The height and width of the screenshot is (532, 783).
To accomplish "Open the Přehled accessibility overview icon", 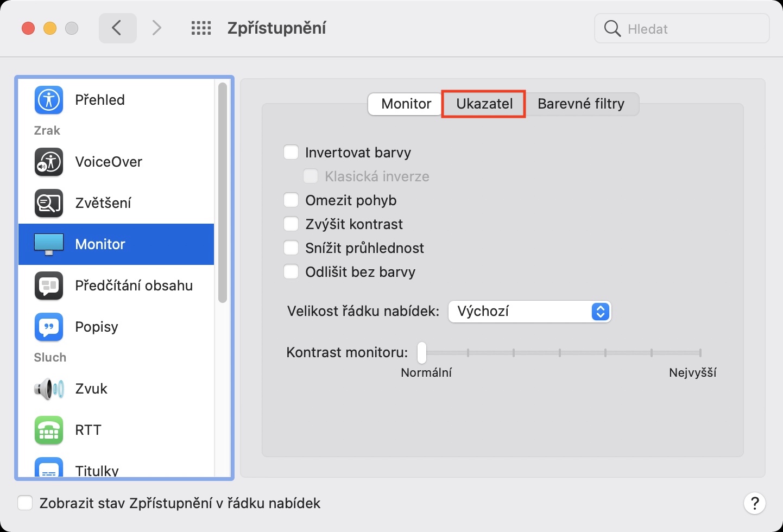I will click(x=49, y=100).
